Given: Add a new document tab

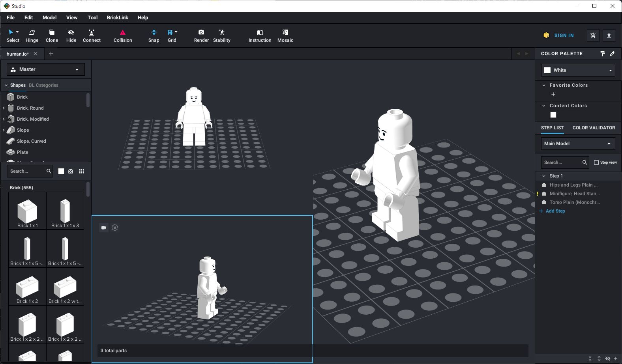Looking at the screenshot, I should point(51,54).
